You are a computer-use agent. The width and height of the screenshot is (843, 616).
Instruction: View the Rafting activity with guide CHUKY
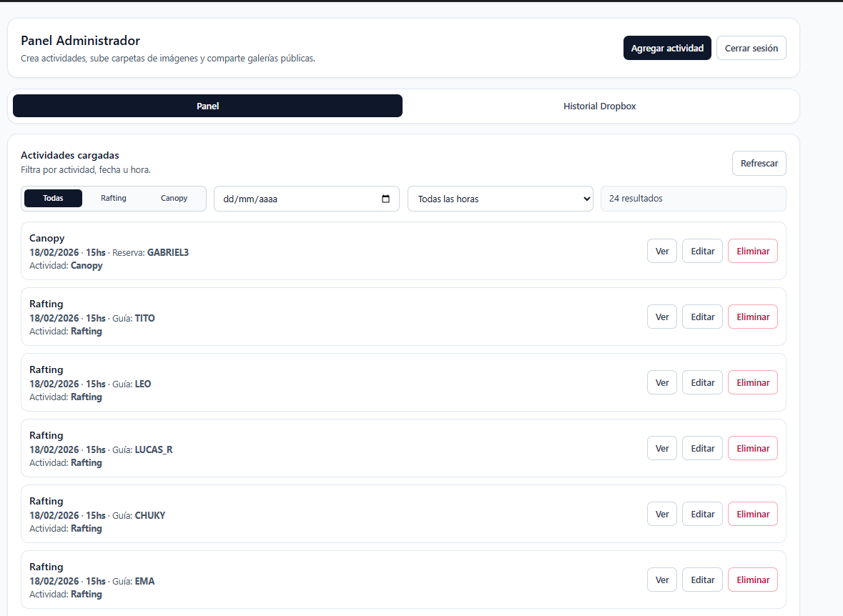tap(662, 514)
